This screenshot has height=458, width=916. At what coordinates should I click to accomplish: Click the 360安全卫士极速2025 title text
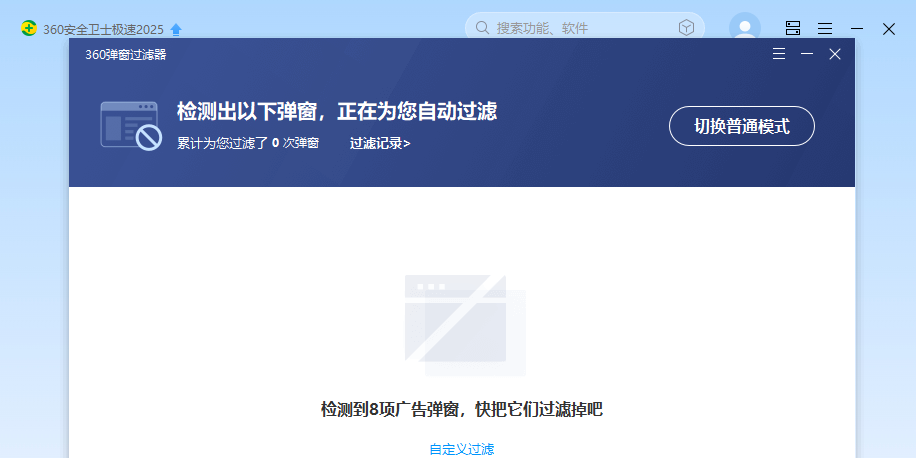click(103, 29)
